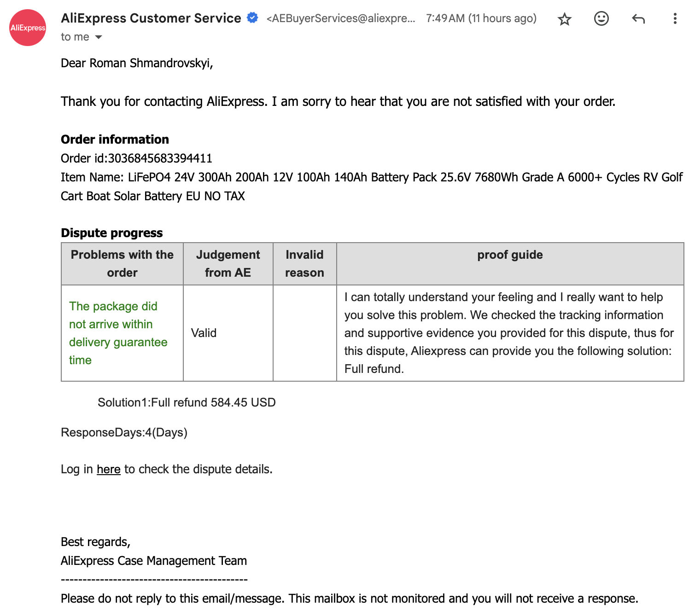
Task: Click the 'proof guide' column header
Action: click(x=510, y=263)
